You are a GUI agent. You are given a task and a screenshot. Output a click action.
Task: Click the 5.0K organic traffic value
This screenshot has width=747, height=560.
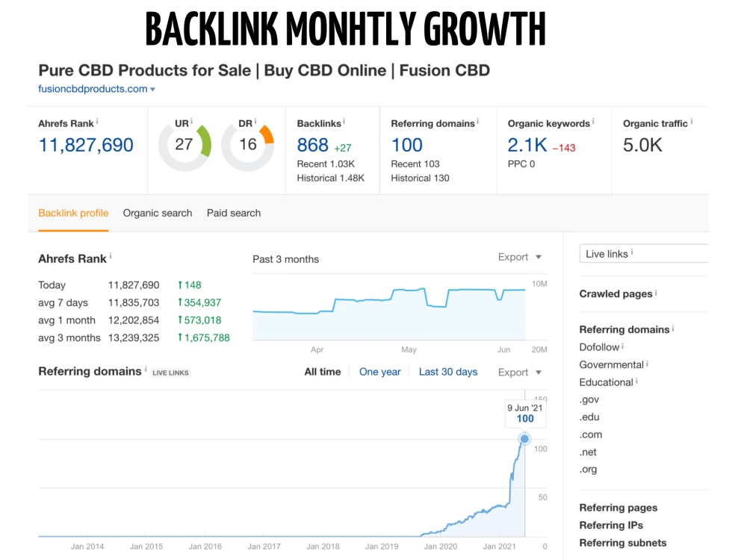coord(642,145)
